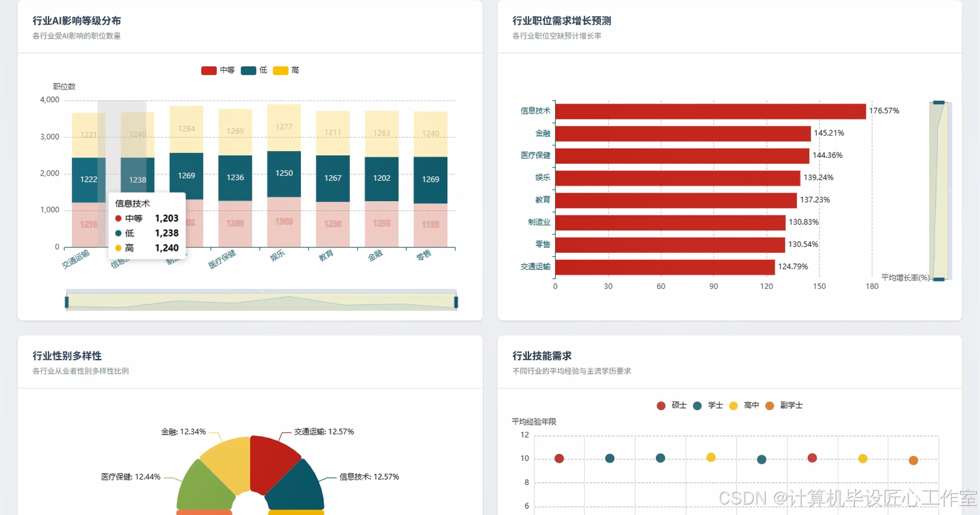This screenshot has width=980, height=515.
Task: Click the 高 1,240 tooltip row
Action: tap(147, 248)
